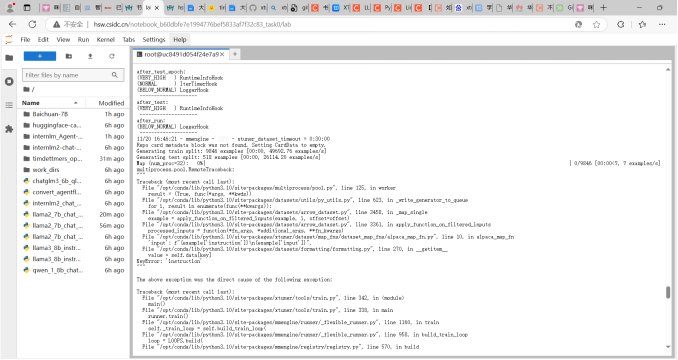Open new browser tab plus button
Screen dimensions: 678x360
(x=604, y=7)
